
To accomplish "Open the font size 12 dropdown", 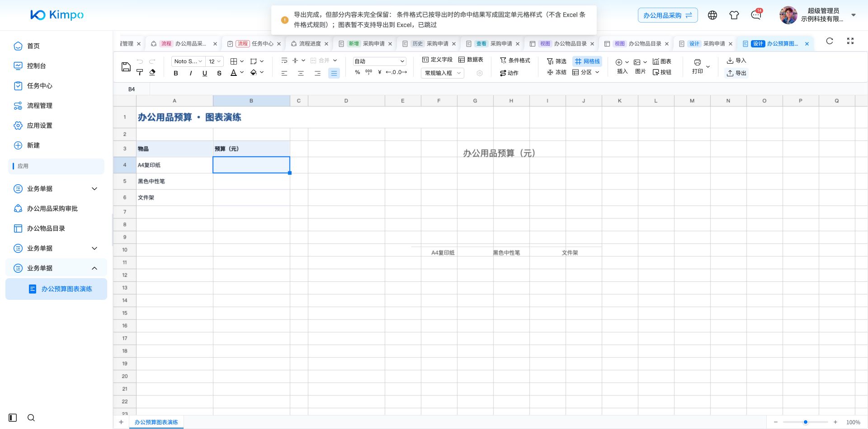I will point(214,61).
